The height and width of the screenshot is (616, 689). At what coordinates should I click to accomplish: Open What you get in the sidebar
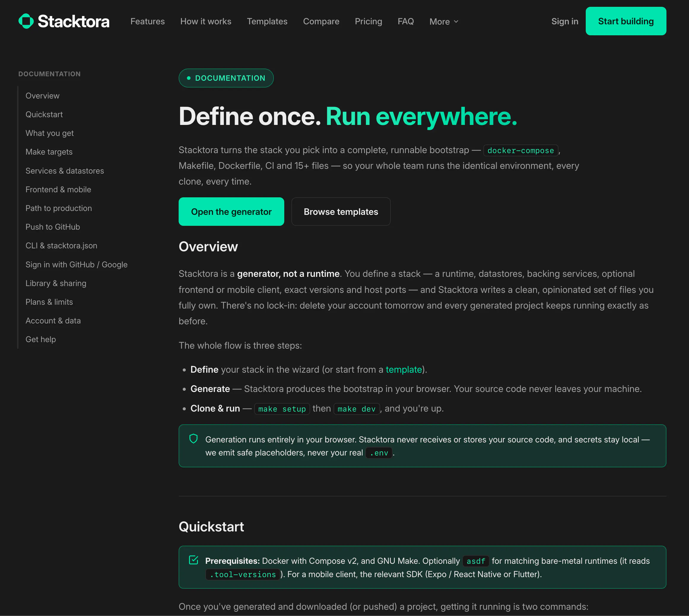click(50, 133)
